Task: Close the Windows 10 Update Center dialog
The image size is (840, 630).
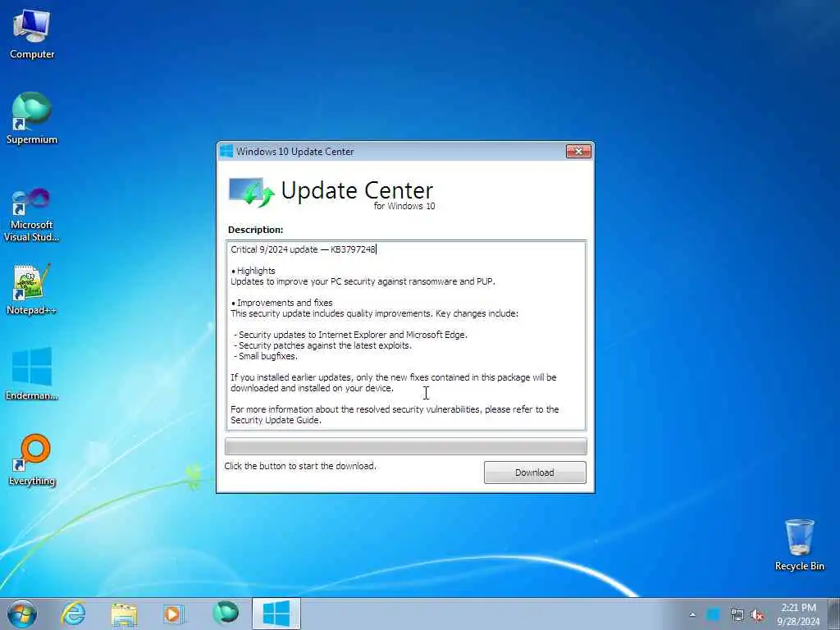Action: (x=578, y=152)
